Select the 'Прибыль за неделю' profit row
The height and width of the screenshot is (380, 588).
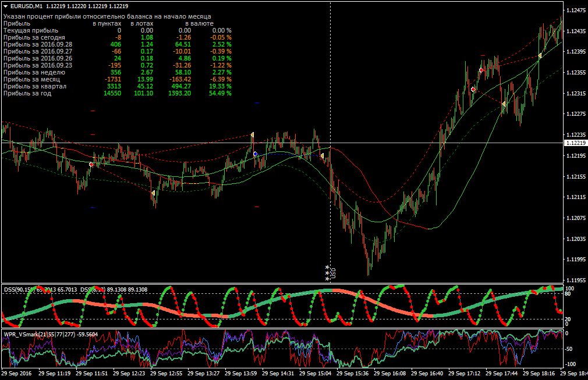(118, 72)
